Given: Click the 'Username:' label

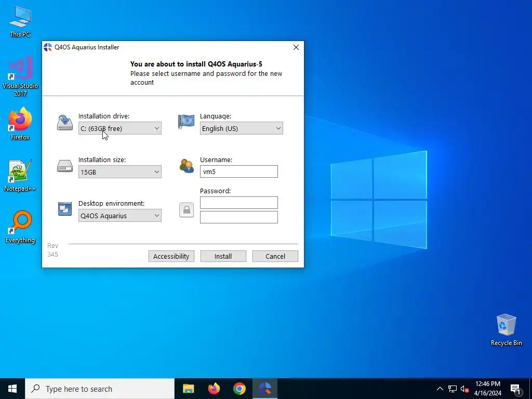Looking at the screenshot, I should point(216,160).
